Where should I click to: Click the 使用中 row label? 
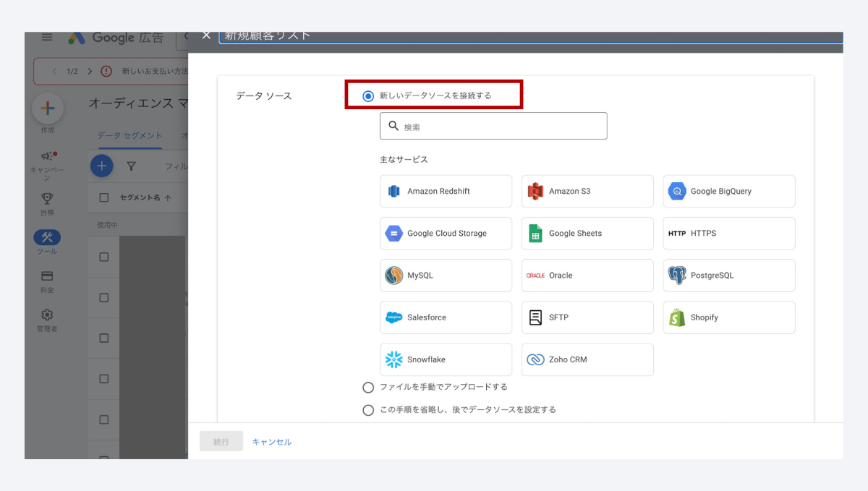(107, 225)
